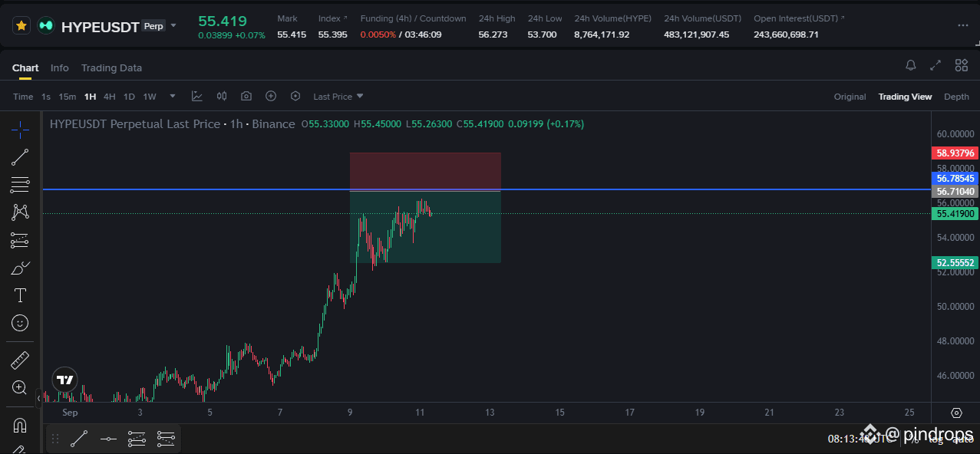Viewport: 980px width, 454px height.
Task: Select the Text annotation tool
Action: tap(20, 295)
